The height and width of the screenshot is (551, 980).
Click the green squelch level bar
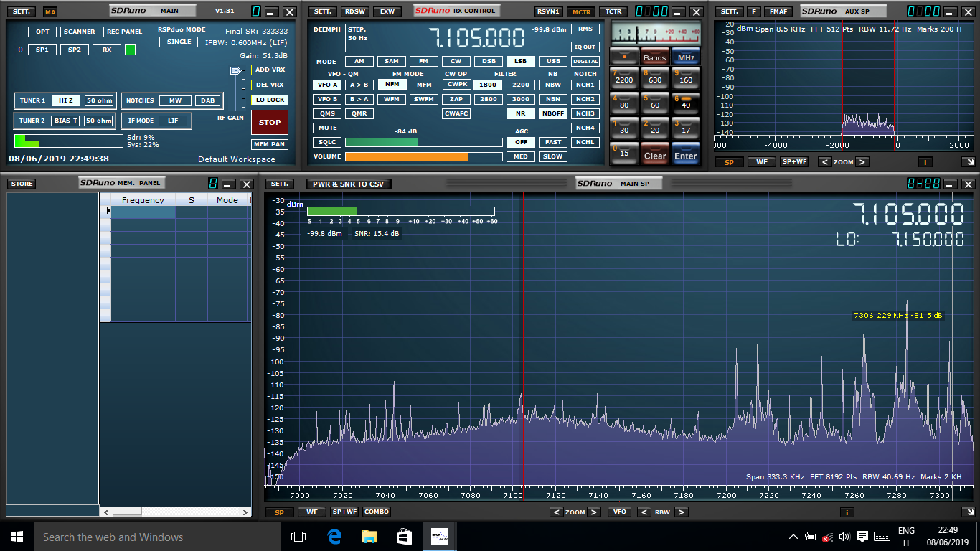tap(423, 142)
